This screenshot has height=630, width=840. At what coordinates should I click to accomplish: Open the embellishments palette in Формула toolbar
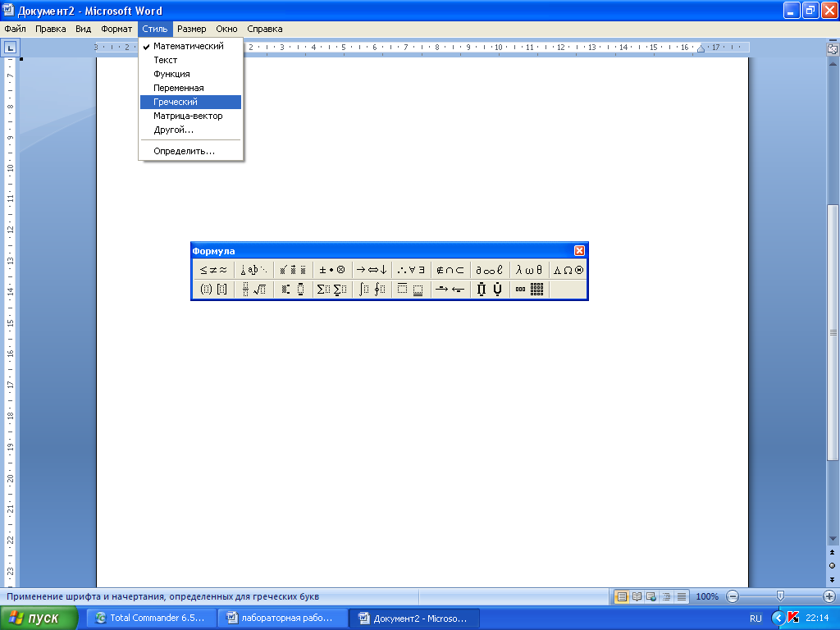293,270
